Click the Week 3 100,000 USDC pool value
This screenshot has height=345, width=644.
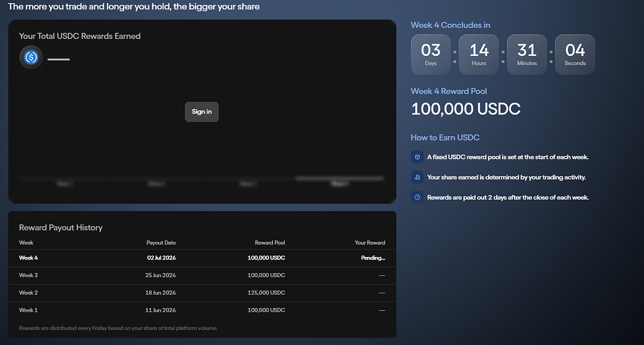(266, 275)
